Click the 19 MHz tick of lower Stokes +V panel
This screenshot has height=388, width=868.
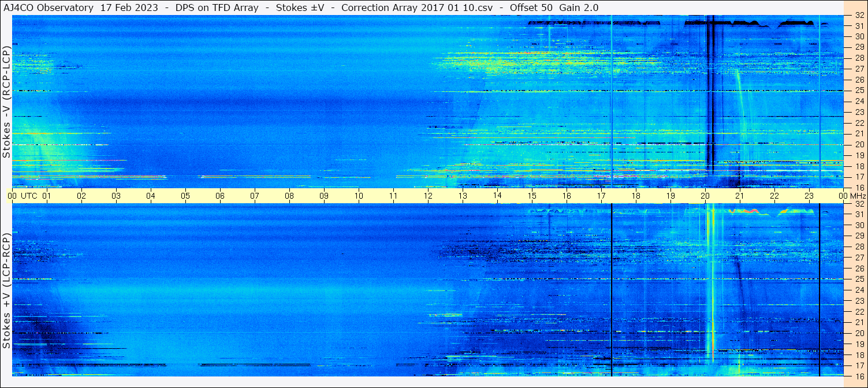tap(859, 344)
